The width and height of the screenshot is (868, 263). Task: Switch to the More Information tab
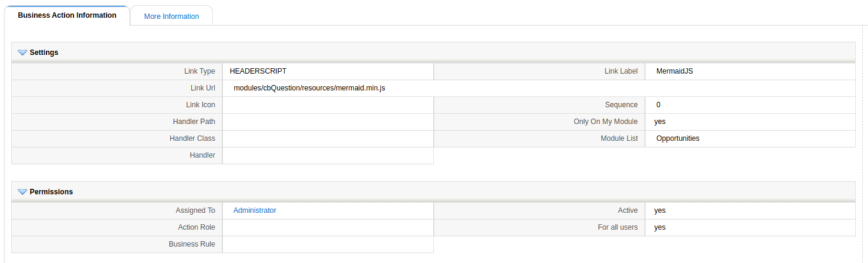point(171,16)
